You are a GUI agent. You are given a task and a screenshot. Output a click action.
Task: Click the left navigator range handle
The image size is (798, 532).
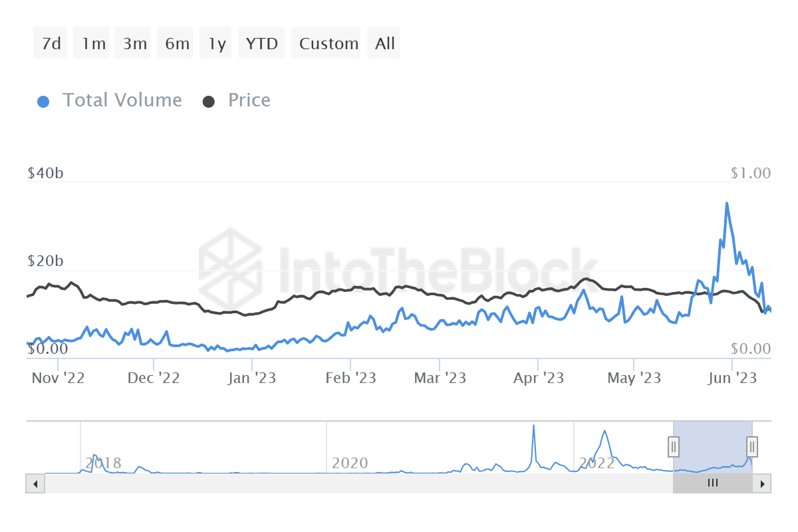(x=674, y=446)
